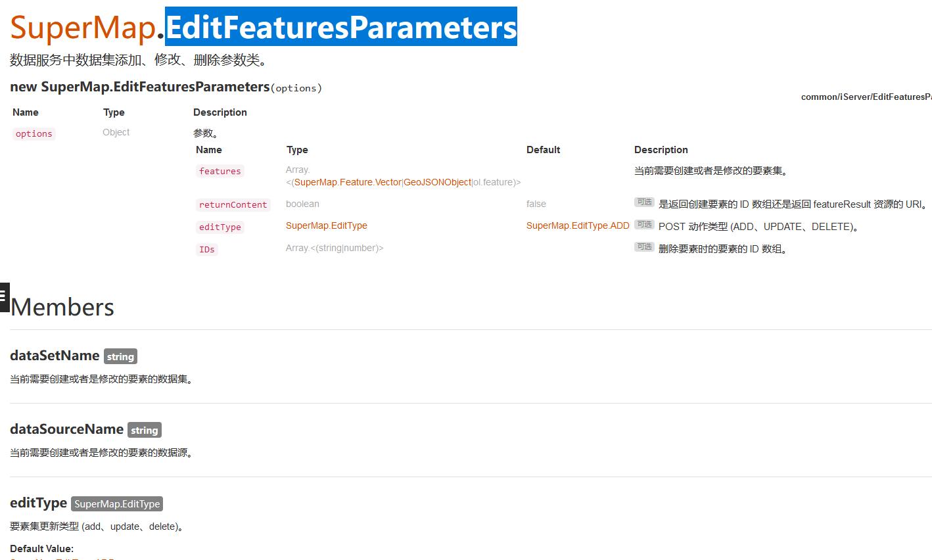Click the SuperMap namespace link in title

[x=83, y=27]
